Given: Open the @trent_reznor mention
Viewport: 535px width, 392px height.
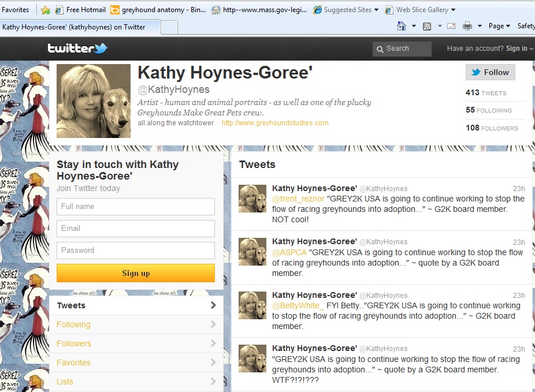Looking at the screenshot, I should point(298,199).
